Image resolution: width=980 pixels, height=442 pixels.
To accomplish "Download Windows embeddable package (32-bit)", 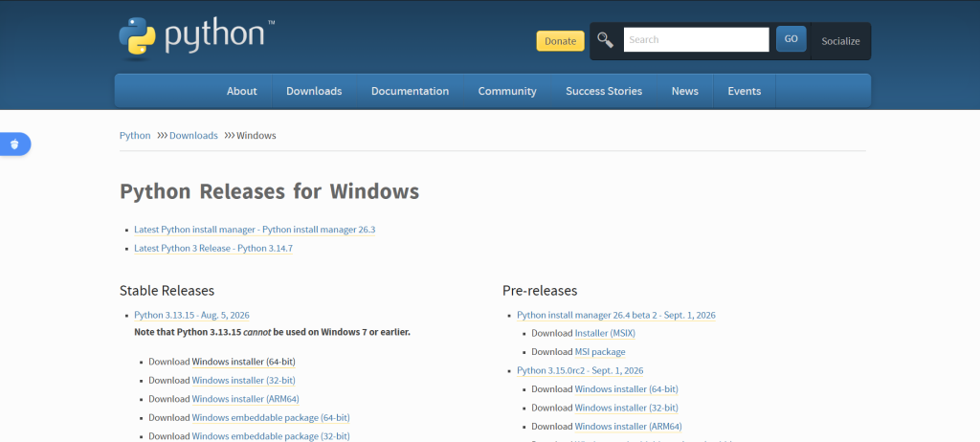I will 271,436.
